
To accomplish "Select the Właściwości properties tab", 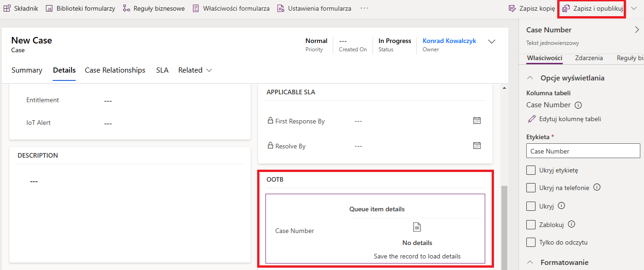I will coord(544,58).
